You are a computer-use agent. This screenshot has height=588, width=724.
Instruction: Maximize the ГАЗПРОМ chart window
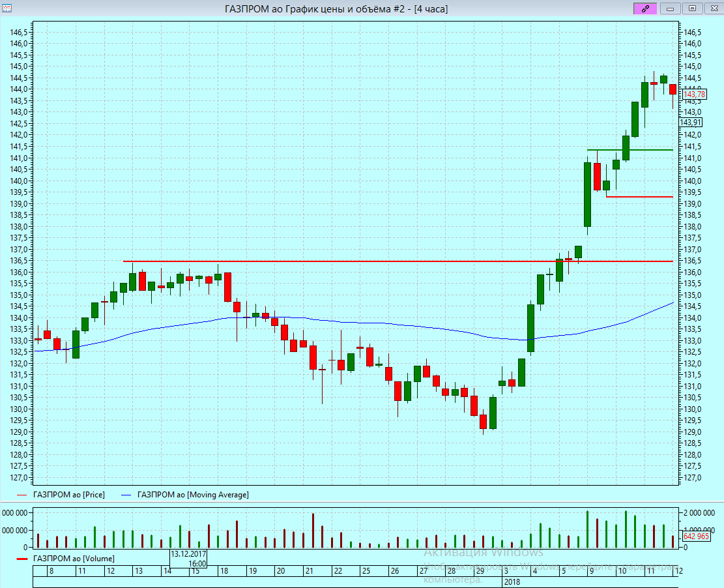(x=692, y=8)
